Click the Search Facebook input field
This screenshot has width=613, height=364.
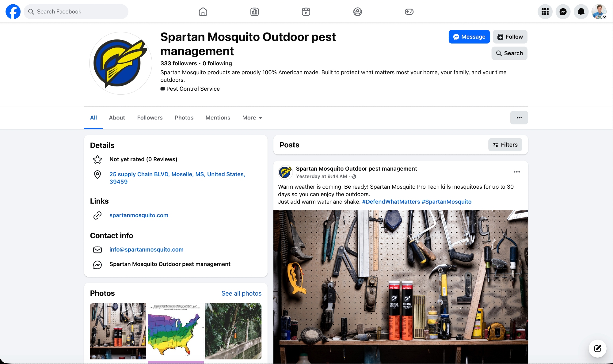pos(76,12)
